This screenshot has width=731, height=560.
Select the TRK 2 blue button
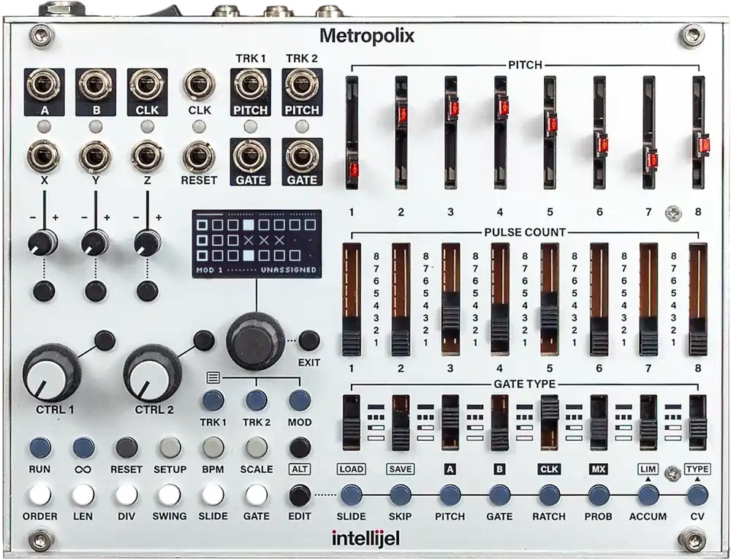pyautogui.click(x=257, y=400)
